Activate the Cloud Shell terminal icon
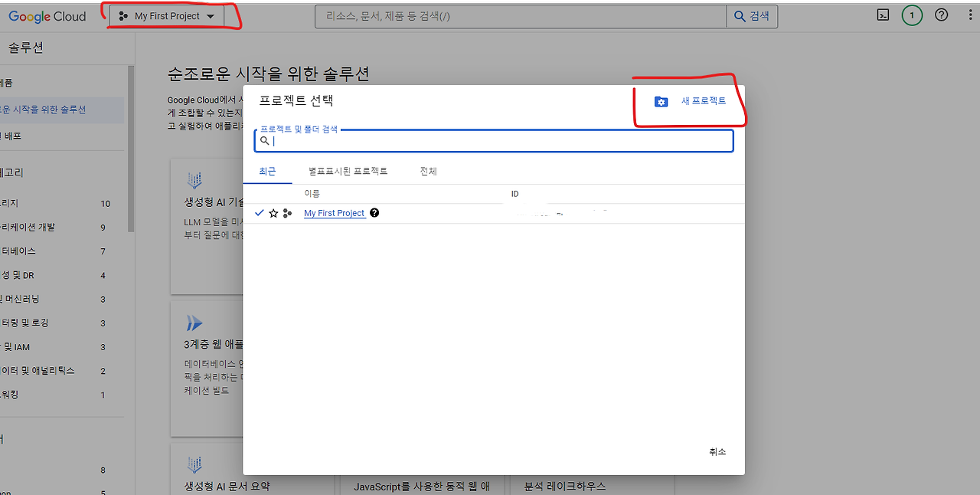The width and height of the screenshot is (980, 495). 883,15
